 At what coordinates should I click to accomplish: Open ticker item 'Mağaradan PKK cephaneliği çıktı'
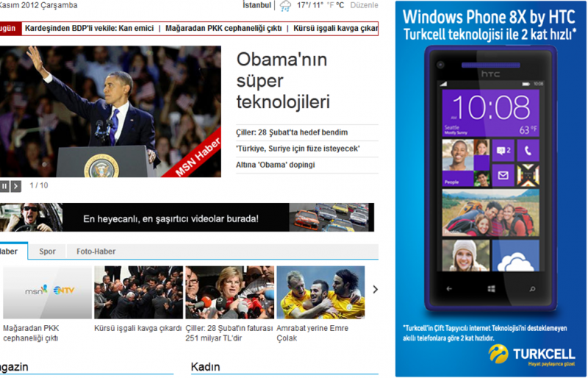[x=223, y=28]
